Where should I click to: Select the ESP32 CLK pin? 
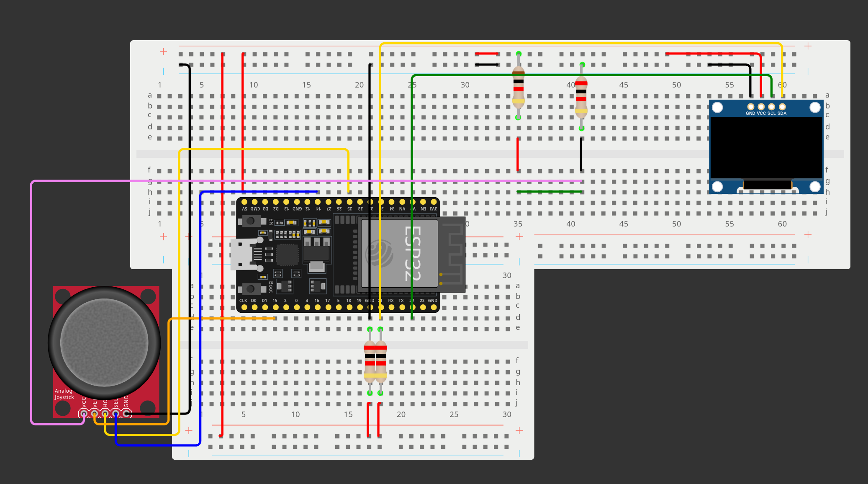coord(244,307)
